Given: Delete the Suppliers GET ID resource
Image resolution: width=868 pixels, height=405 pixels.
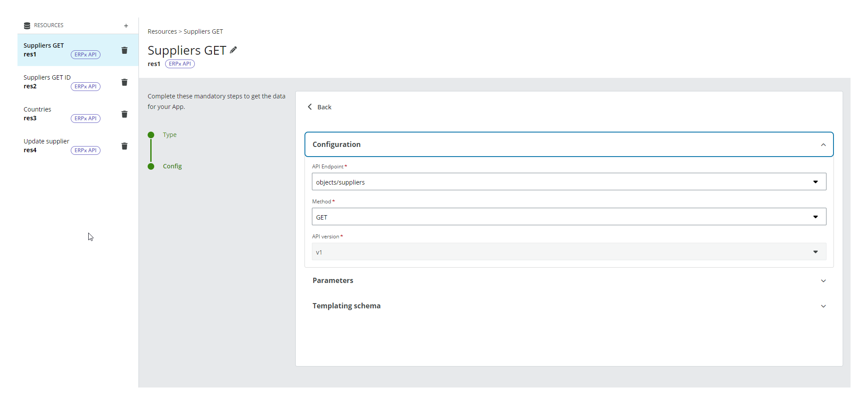Looking at the screenshot, I should tap(124, 82).
